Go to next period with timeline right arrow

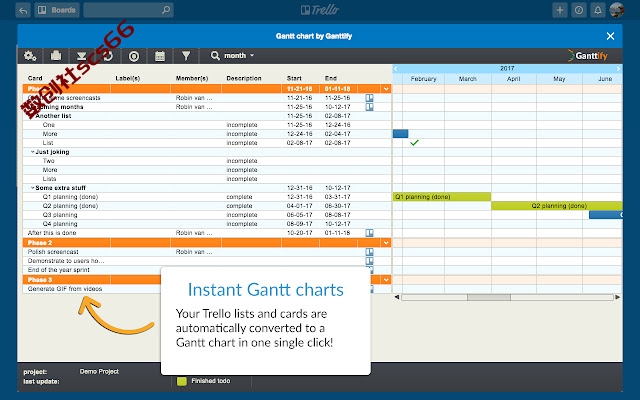[618, 69]
